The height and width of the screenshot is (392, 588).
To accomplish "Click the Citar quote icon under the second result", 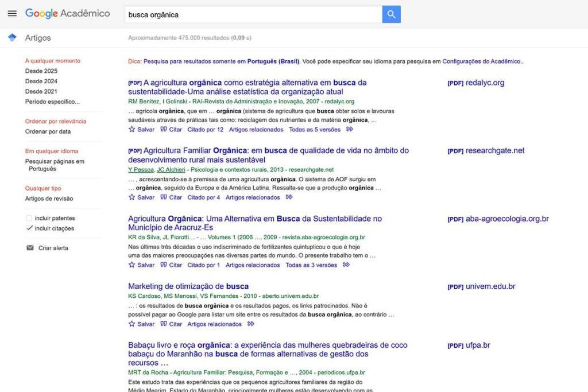I will pos(164,197).
